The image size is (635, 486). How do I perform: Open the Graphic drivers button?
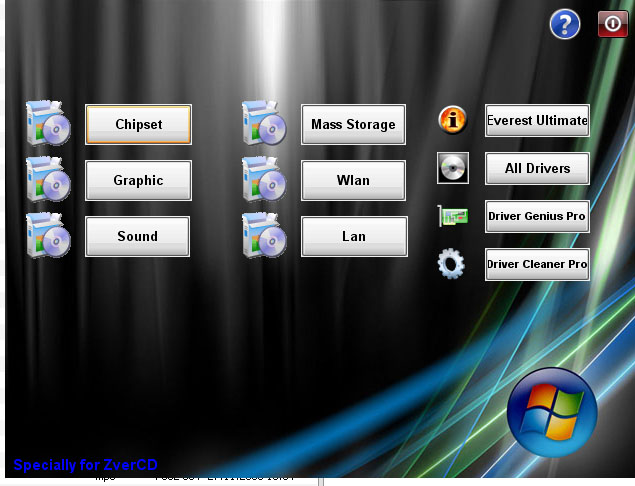tap(139, 180)
